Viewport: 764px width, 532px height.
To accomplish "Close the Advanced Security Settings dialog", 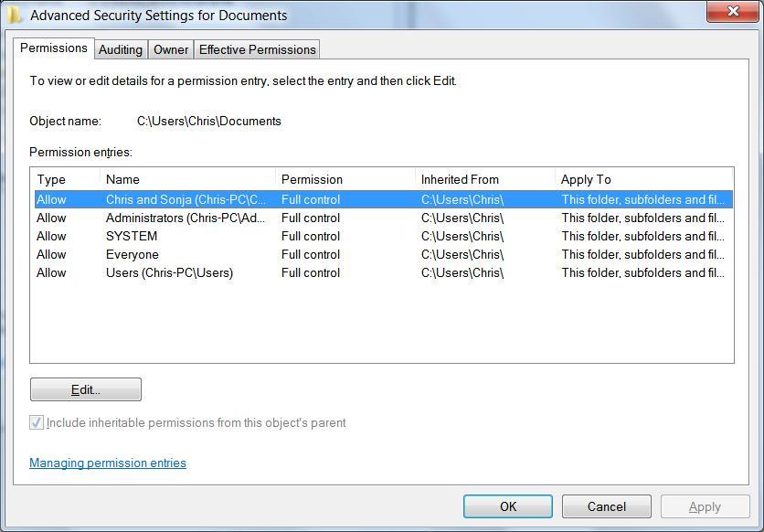I will coord(733,12).
